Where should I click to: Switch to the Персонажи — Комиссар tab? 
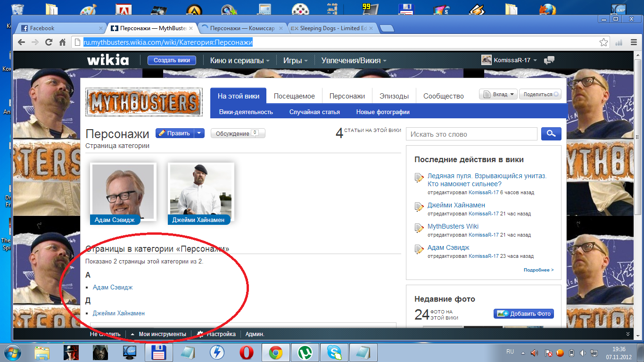[x=242, y=28]
